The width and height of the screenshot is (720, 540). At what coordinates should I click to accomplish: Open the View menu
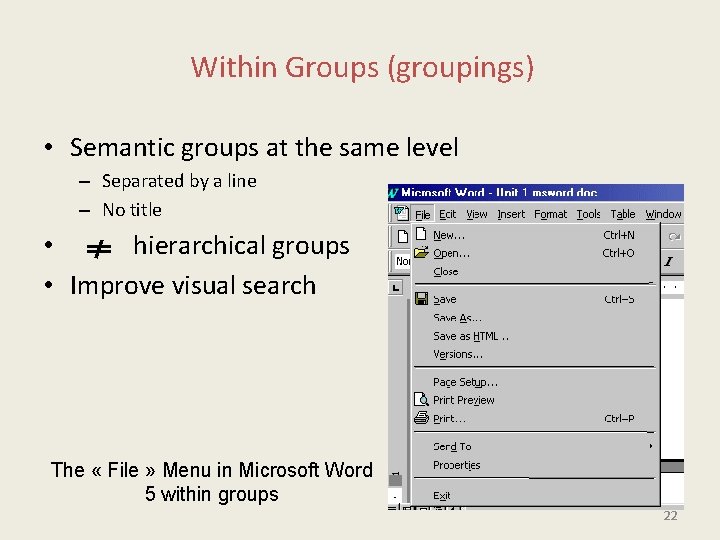[x=477, y=214]
